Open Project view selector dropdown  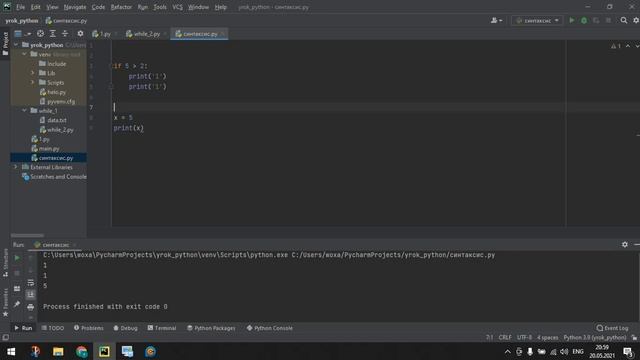pos(22,34)
